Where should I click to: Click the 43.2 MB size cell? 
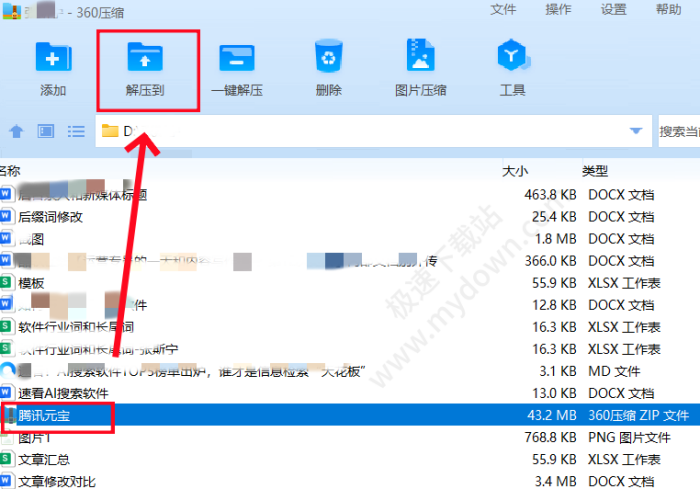tap(552, 415)
